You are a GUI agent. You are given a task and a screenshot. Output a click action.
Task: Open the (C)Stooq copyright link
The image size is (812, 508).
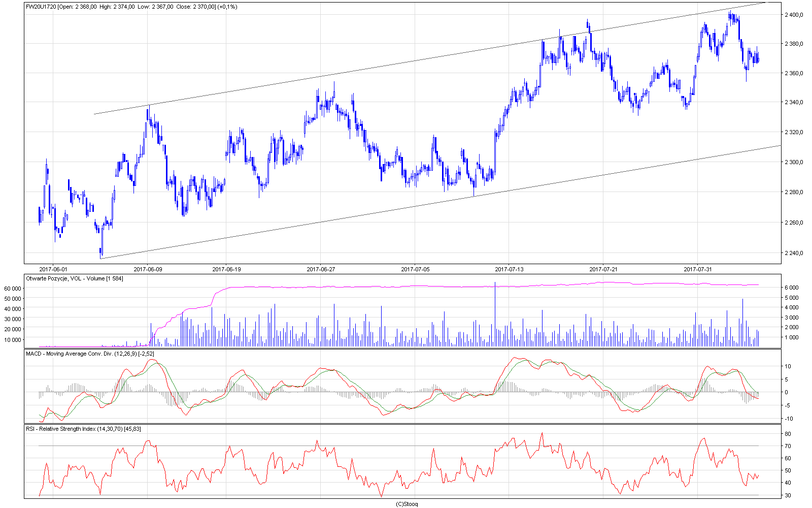click(x=407, y=504)
